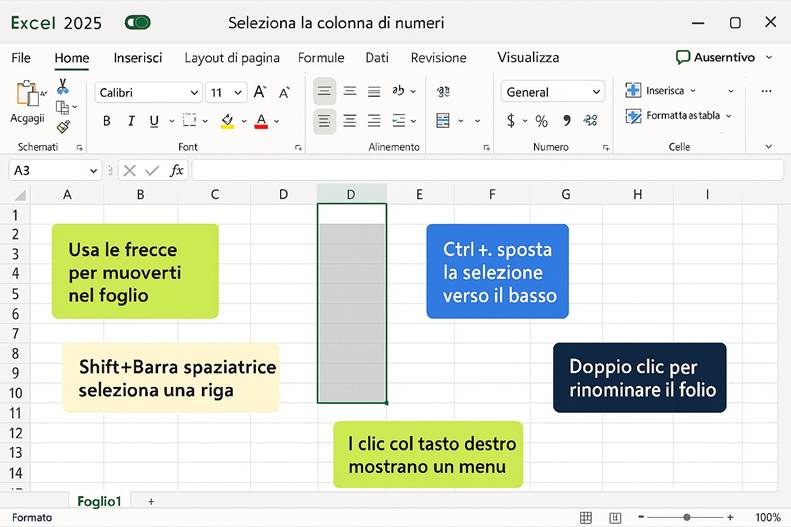This screenshot has width=791, height=527.
Task: Open Font group dialog launcher
Action: [x=299, y=148]
